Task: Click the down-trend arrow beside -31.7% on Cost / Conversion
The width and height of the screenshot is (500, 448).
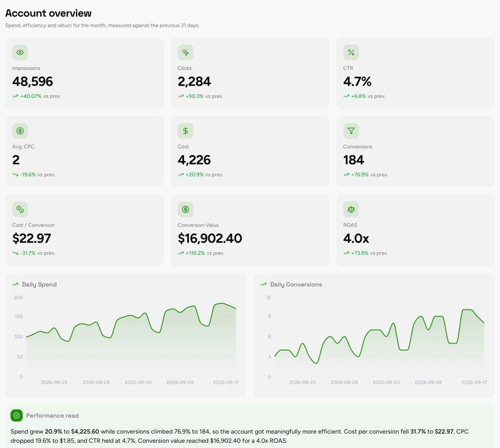Action: (x=15, y=253)
